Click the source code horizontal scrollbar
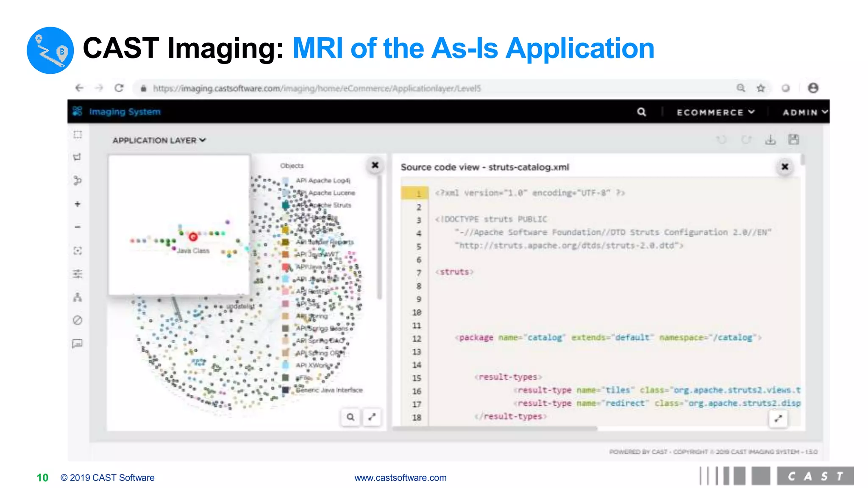 coord(495,429)
